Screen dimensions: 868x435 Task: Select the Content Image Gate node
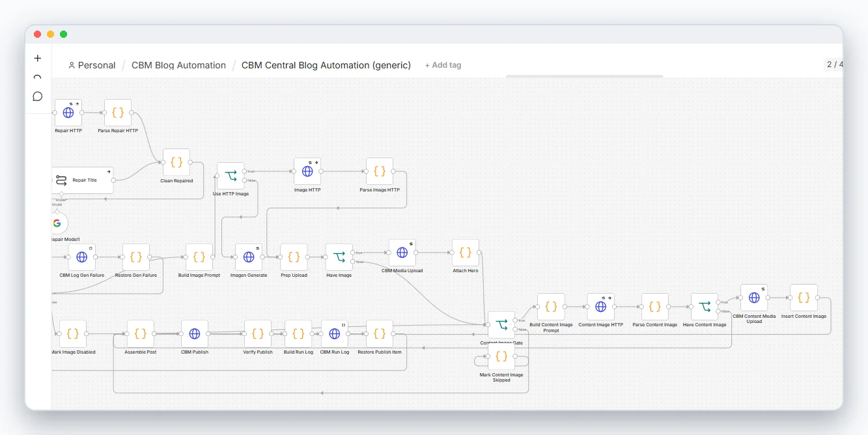click(501, 325)
